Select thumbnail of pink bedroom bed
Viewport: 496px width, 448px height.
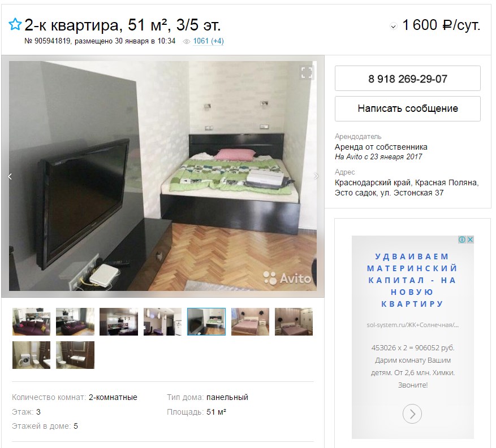(x=250, y=321)
